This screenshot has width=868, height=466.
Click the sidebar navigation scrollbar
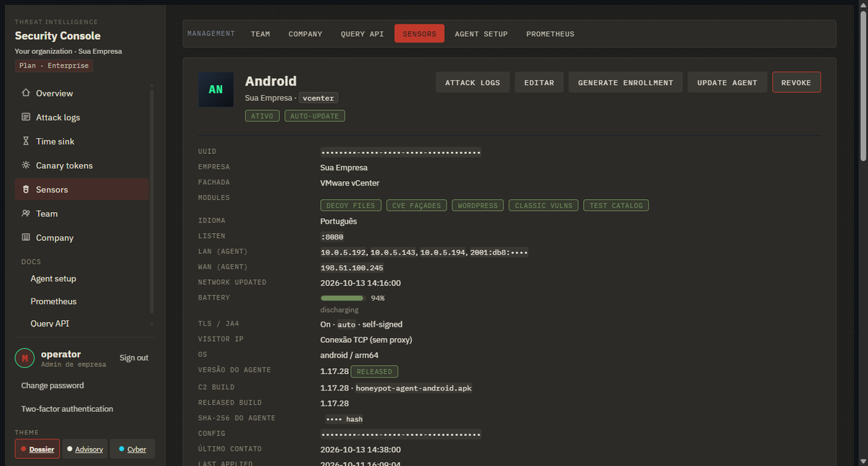point(152,200)
